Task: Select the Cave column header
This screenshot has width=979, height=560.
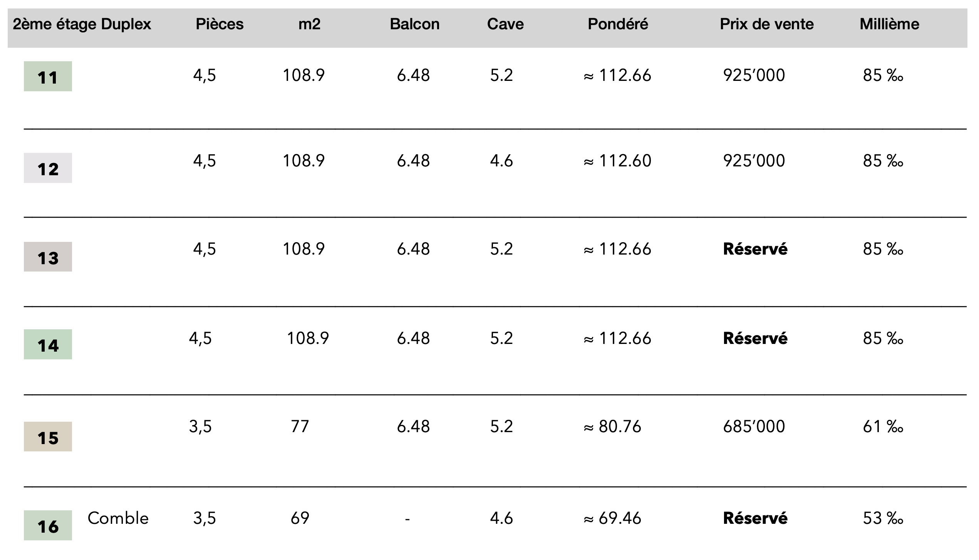Action: click(x=505, y=24)
